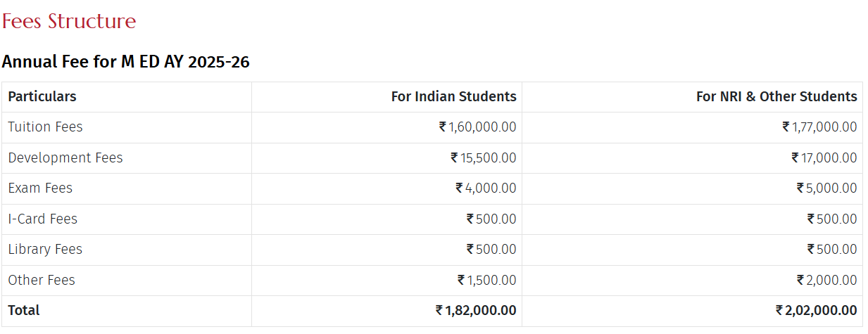Select the ₹5,000.00 NRI exam fee
The height and width of the screenshot is (334, 868).
coord(826,188)
